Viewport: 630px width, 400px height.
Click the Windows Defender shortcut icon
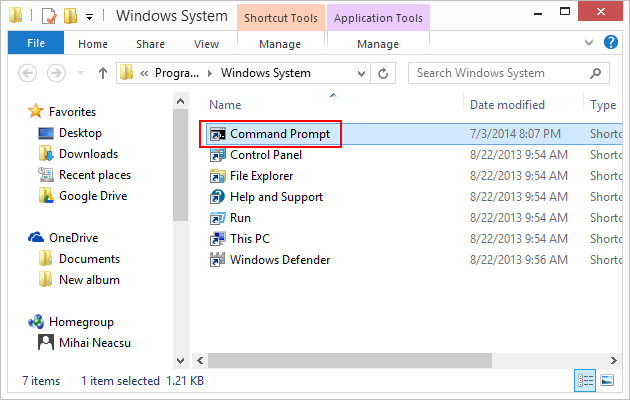(218, 260)
